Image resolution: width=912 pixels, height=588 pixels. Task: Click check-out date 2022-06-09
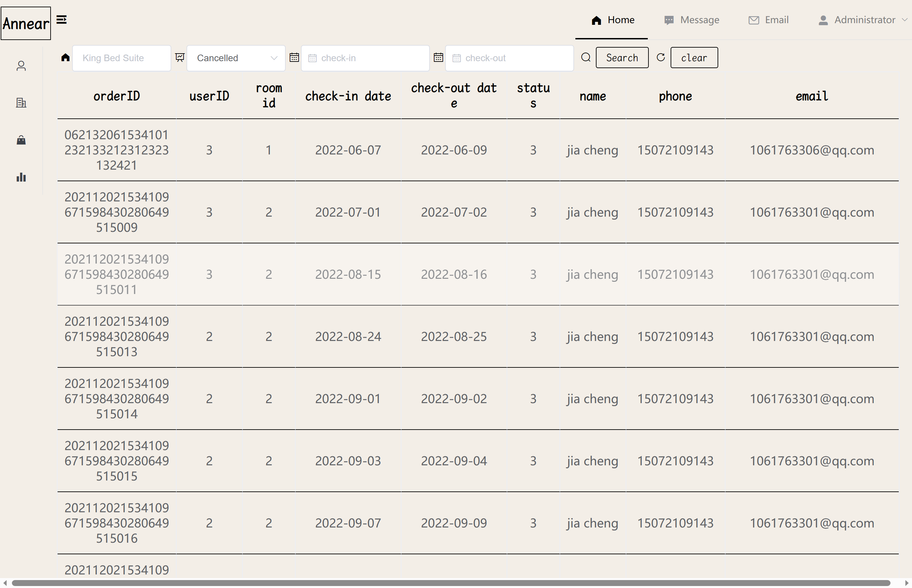pos(454,150)
